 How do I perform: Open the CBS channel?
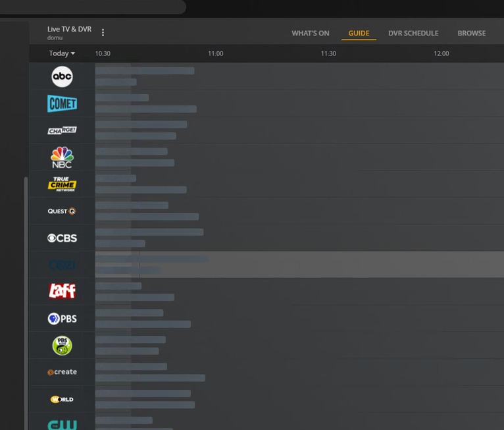tap(62, 238)
